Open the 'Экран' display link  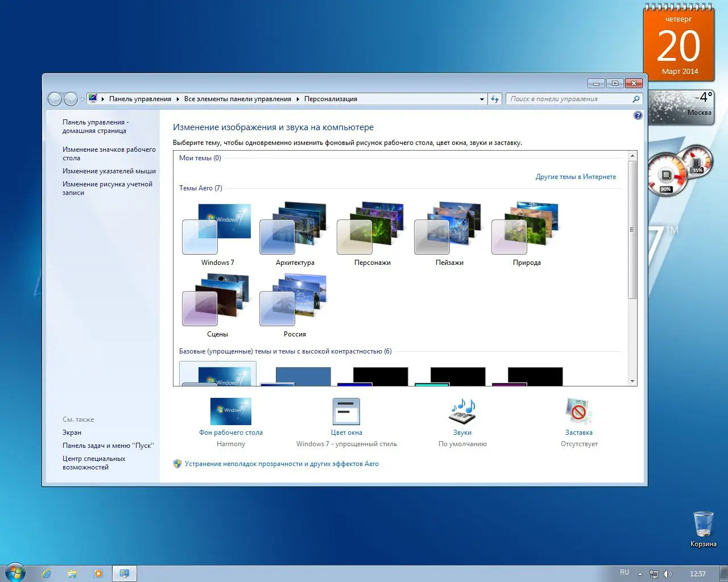coord(72,433)
